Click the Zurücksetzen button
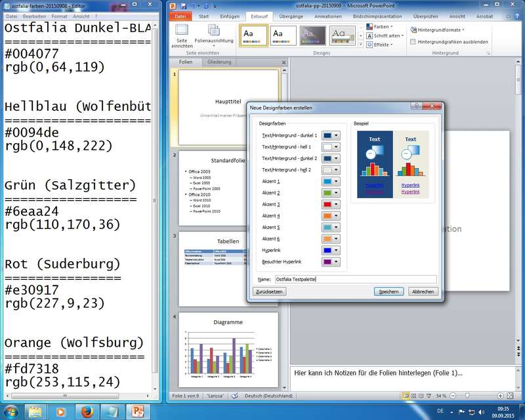Image resolution: width=525 pixels, height=420 pixels. (x=269, y=291)
